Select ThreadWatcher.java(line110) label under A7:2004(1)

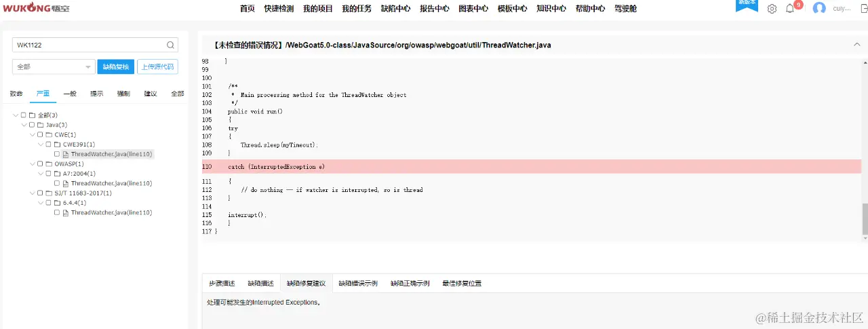[x=111, y=183]
